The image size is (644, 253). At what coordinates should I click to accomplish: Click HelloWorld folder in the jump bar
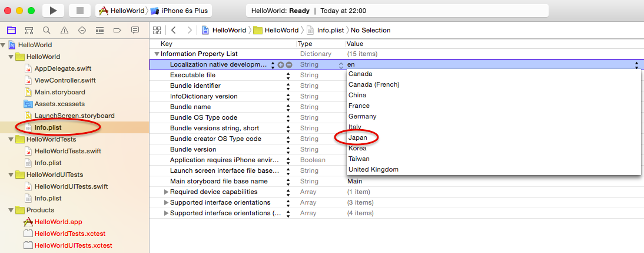point(276,30)
